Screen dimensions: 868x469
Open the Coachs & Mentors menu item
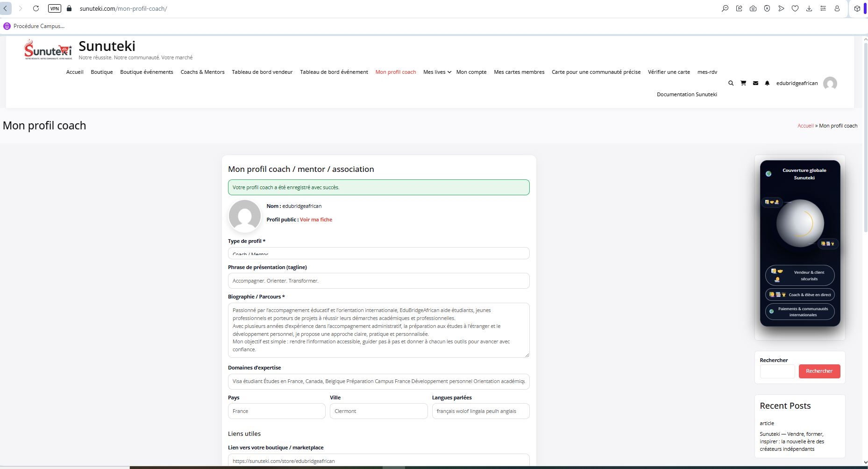point(202,72)
